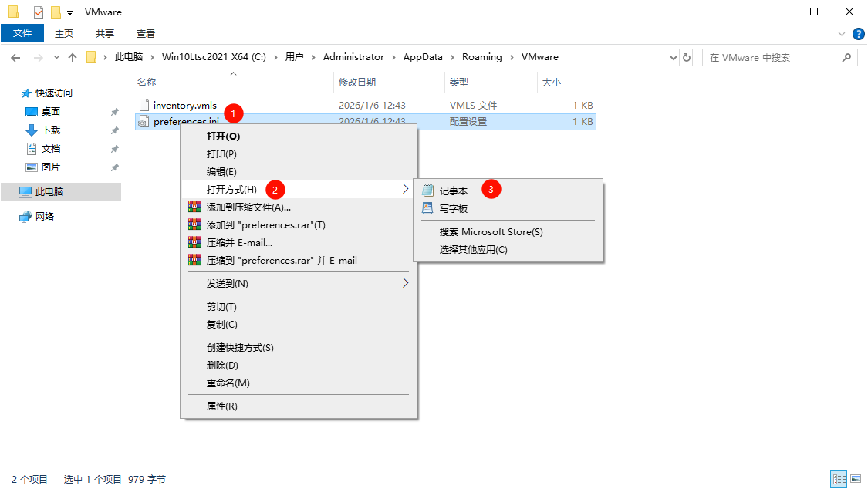868x489 pixels.
Task: Click the 用户 breadcrumb segment
Action: (295, 57)
